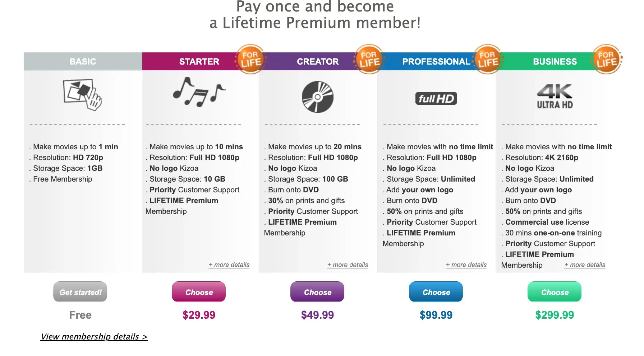The width and height of the screenshot is (644, 356).
Task: Click the Basic plan photo collage icon
Action: tap(83, 95)
